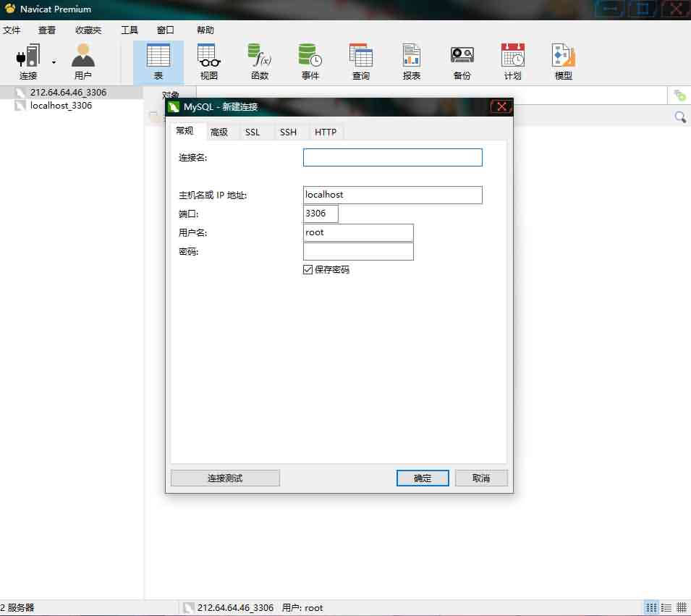Open the 查询 (Query) toolbar icon
Screen dimensions: 691x616
click(x=360, y=62)
